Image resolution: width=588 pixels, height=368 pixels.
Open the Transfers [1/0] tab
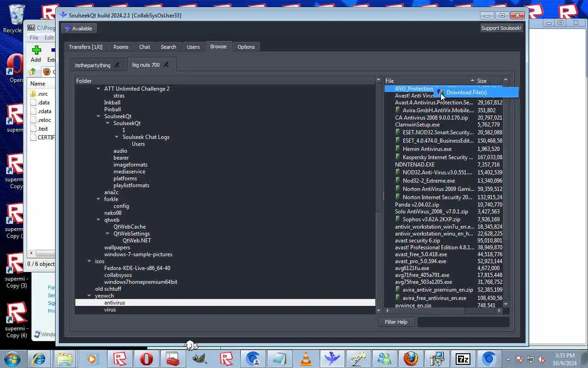[x=85, y=47]
